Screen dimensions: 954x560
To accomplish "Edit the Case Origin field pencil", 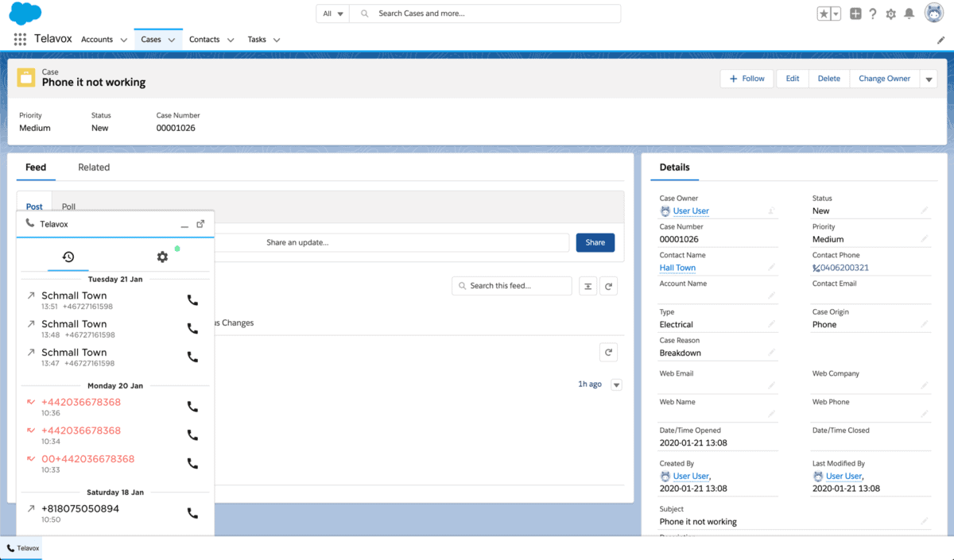I will point(924,324).
